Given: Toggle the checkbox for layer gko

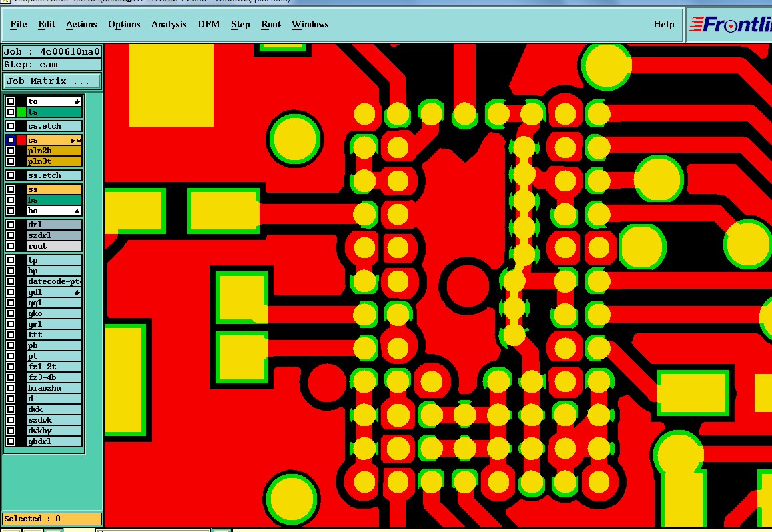Looking at the screenshot, I should pyautogui.click(x=11, y=313).
